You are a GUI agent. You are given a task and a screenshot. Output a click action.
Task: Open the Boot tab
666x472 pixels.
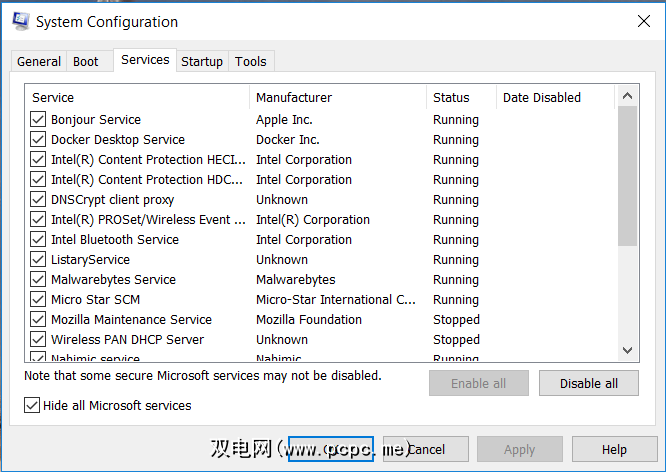point(86,61)
